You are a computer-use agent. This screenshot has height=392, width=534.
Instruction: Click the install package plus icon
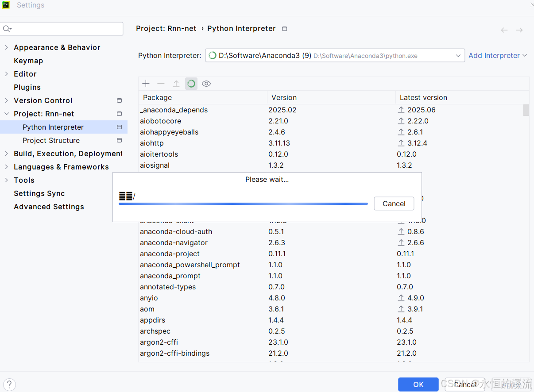click(146, 84)
